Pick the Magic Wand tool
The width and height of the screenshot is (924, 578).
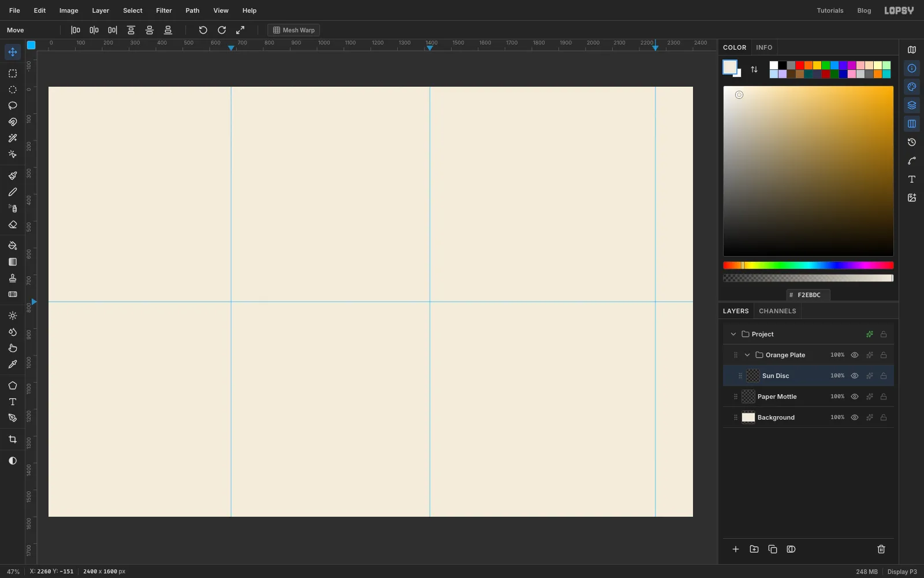[x=13, y=138]
